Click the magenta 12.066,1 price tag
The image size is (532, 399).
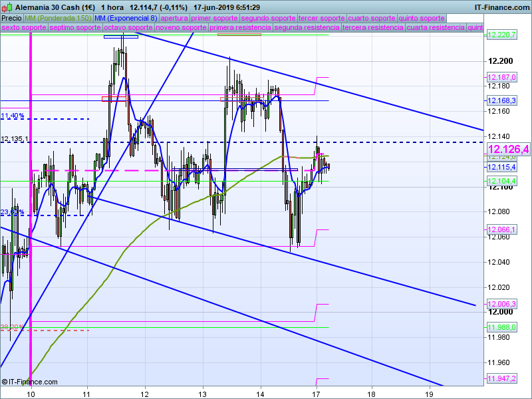502,229
